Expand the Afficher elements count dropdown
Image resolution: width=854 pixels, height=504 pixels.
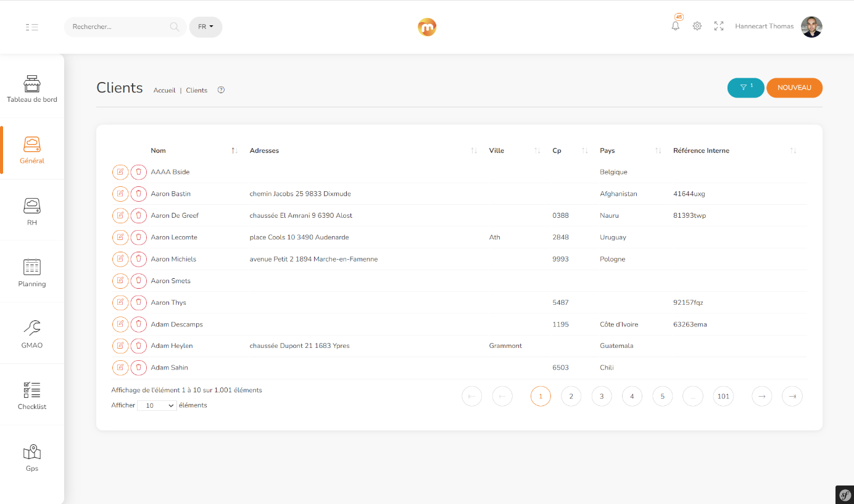pyautogui.click(x=157, y=406)
